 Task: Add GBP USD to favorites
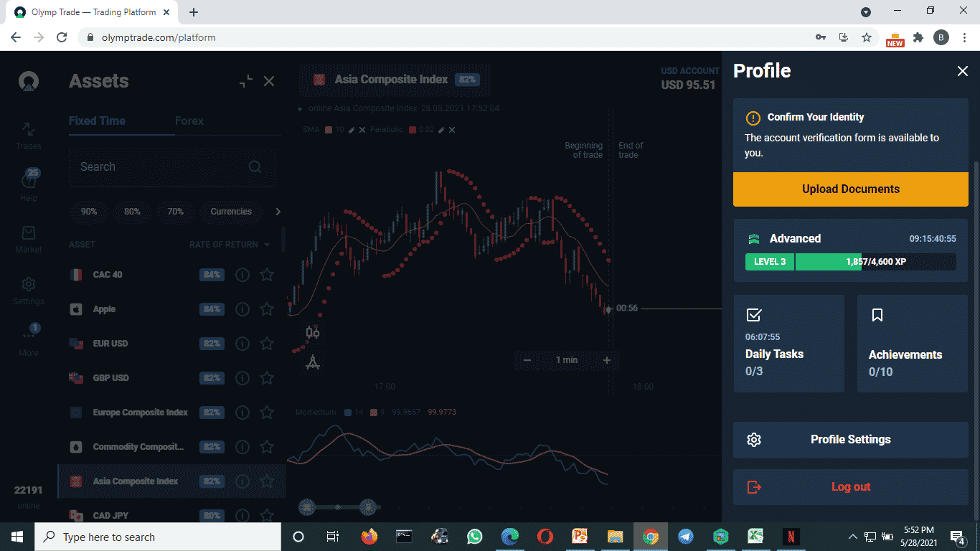[266, 378]
